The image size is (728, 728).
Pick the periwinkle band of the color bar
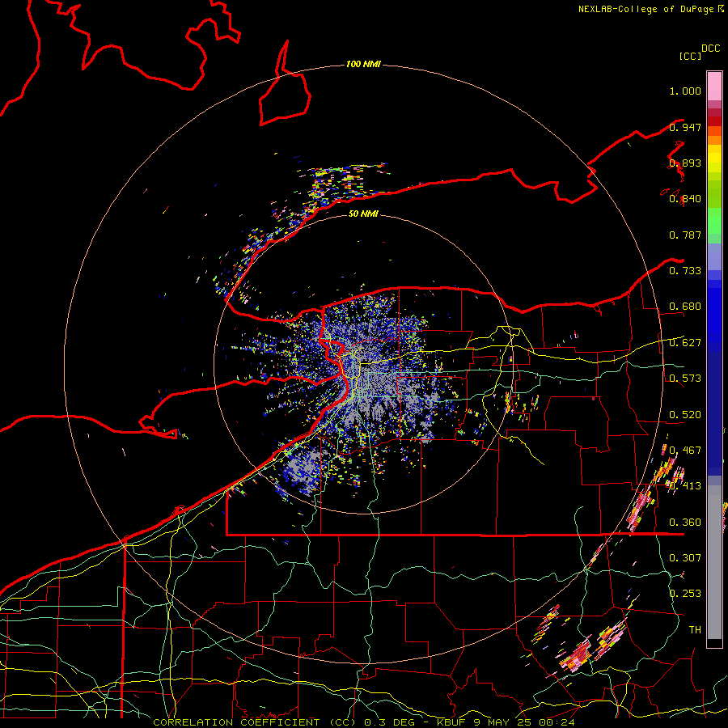[x=714, y=256]
